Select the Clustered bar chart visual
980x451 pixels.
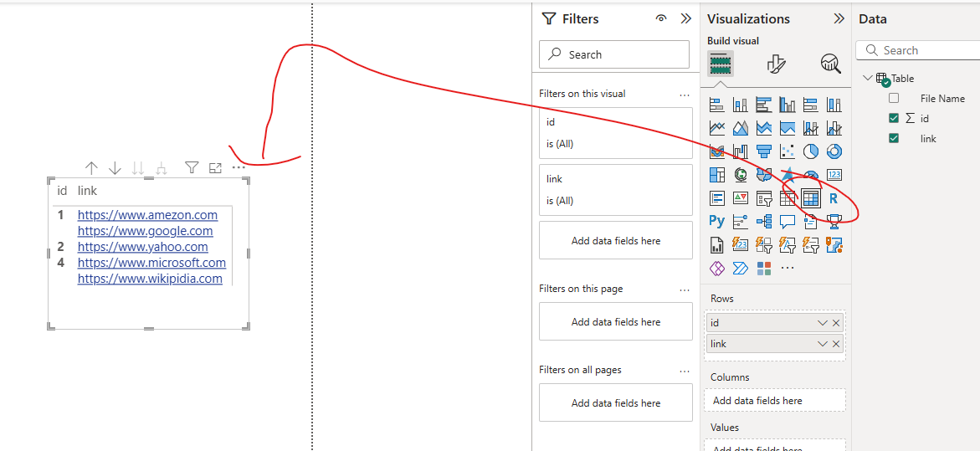[763, 105]
